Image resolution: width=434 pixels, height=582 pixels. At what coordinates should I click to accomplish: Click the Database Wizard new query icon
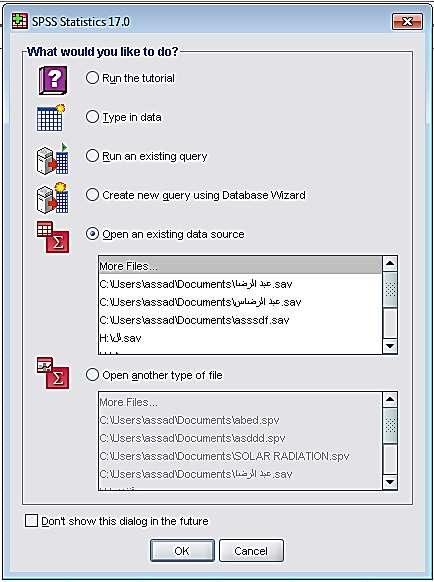[x=53, y=198]
